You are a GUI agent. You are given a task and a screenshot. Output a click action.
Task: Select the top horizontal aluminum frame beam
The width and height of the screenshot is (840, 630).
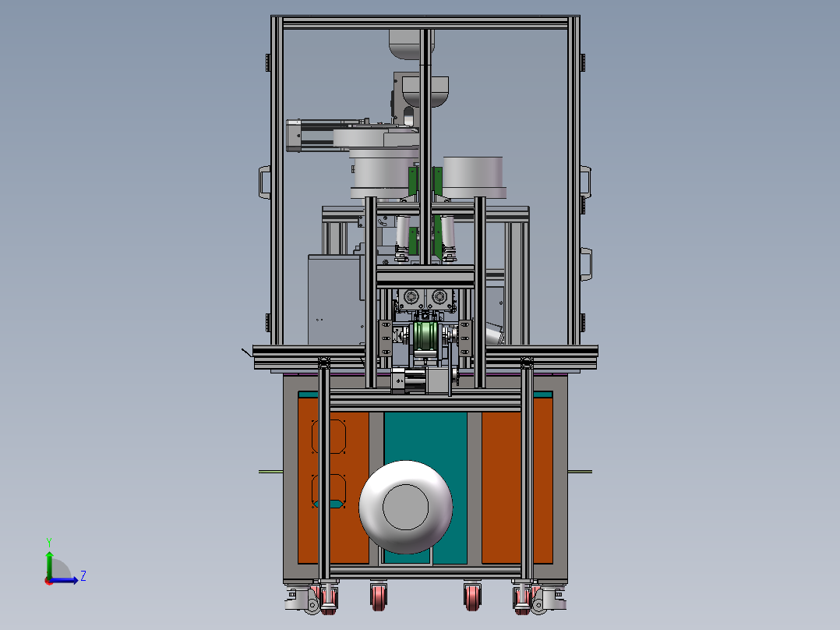tap(425, 23)
